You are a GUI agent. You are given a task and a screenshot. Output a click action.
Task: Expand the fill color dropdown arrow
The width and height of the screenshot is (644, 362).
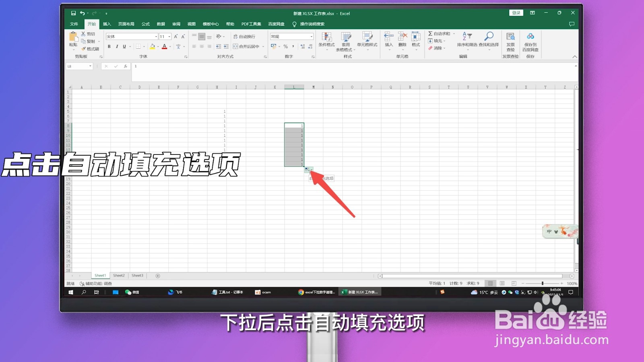(157, 47)
